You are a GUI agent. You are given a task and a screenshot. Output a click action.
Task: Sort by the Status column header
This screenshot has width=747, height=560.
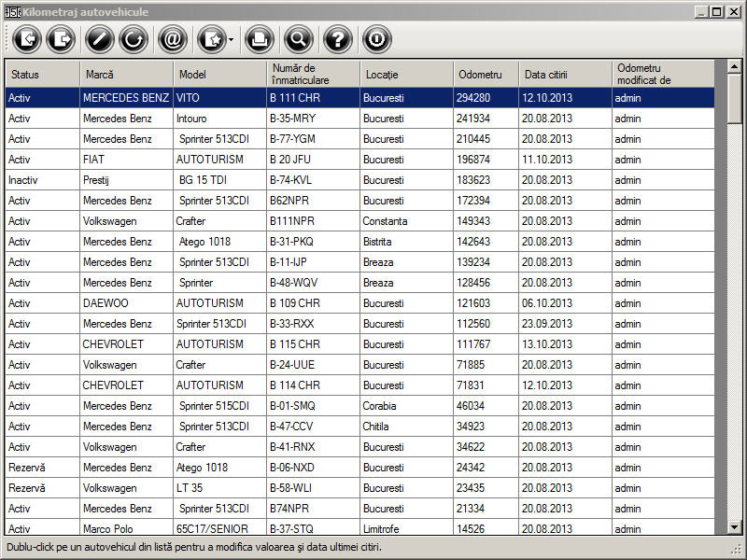pos(42,75)
